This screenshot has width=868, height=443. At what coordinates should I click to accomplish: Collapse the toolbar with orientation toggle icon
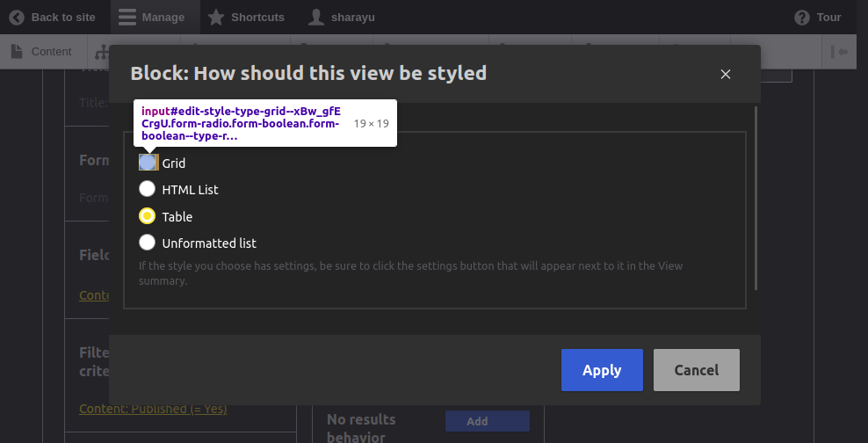click(840, 52)
